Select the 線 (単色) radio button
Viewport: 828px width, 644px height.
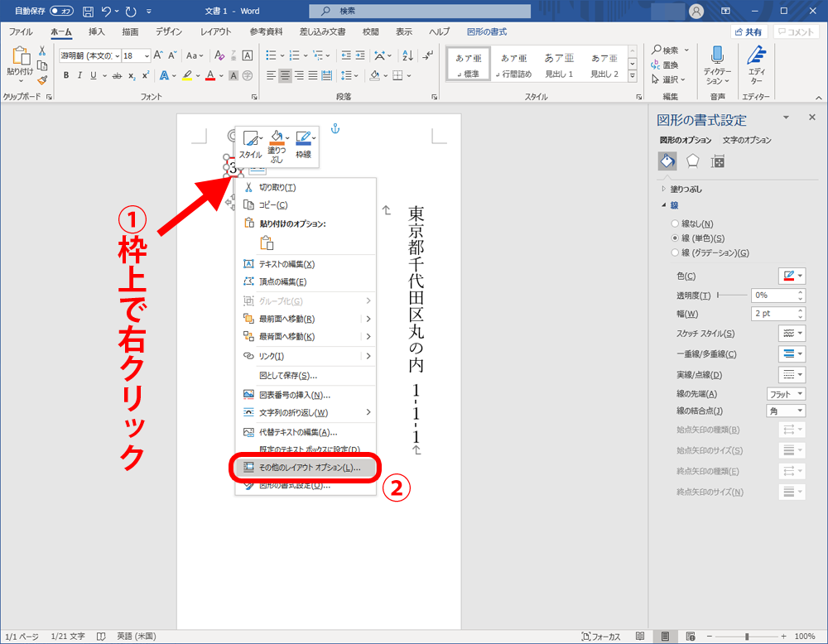point(675,238)
